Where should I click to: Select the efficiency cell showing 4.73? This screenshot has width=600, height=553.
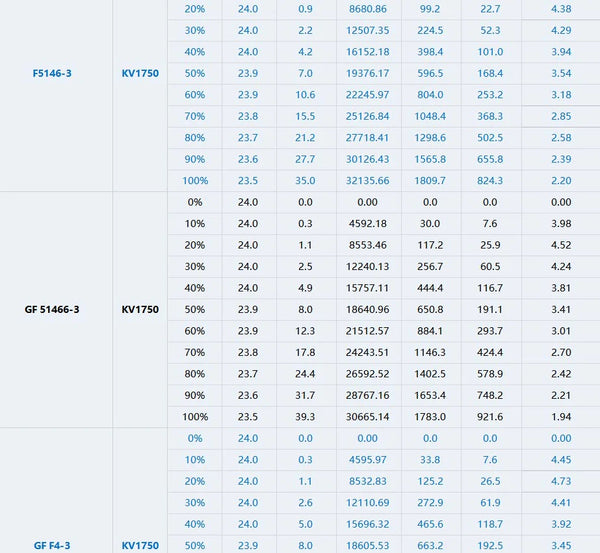pyautogui.click(x=562, y=481)
